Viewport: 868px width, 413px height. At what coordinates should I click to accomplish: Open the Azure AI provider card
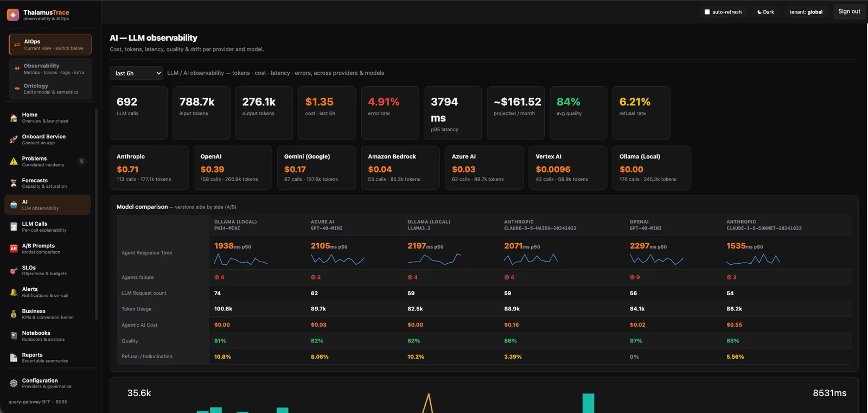pos(484,168)
